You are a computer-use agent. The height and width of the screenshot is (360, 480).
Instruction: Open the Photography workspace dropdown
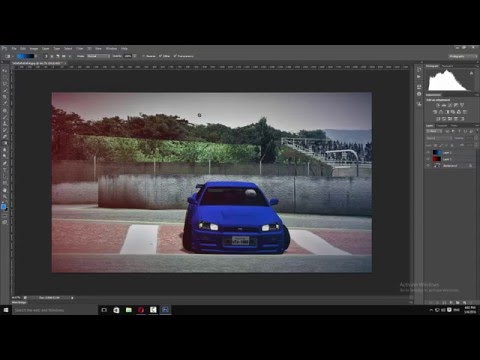pos(463,56)
